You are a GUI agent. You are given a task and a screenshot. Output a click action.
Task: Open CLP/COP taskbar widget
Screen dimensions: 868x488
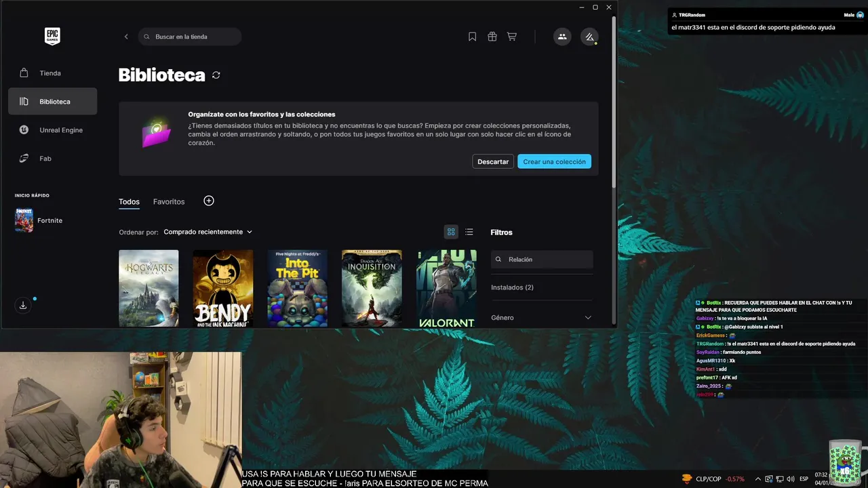[713, 479]
